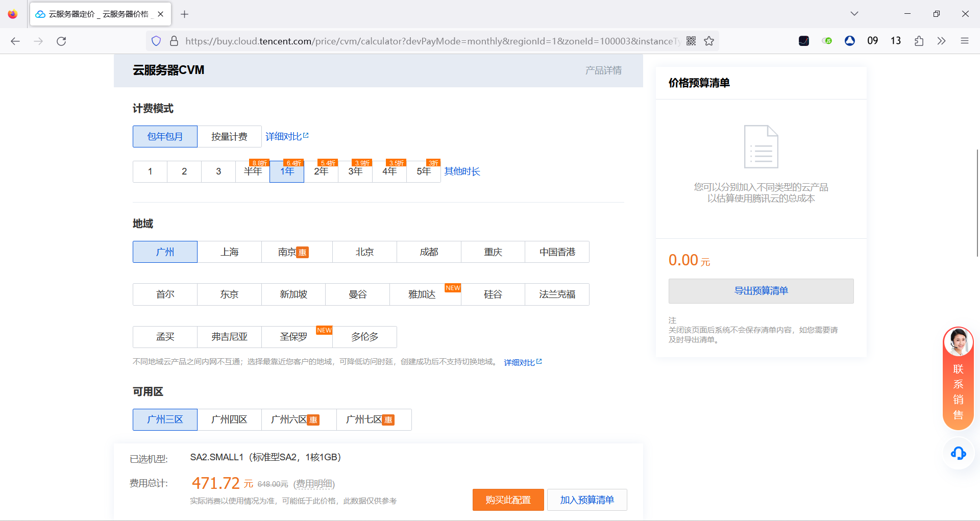Open the tracking protection shield icon
The image size is (980, 521).
tap(156, 41)
